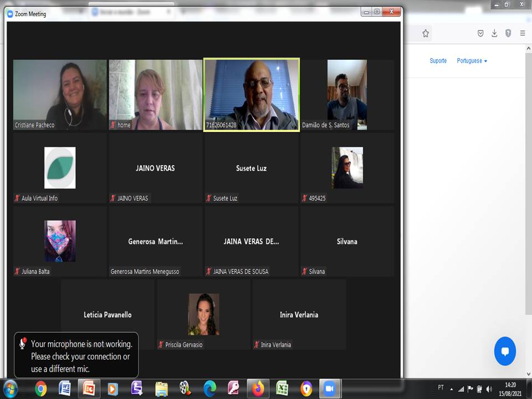Click the JAINA VERAS DE... participant tile
The width and height of the screenshot is (532, 399).
(x=252, y=241)
